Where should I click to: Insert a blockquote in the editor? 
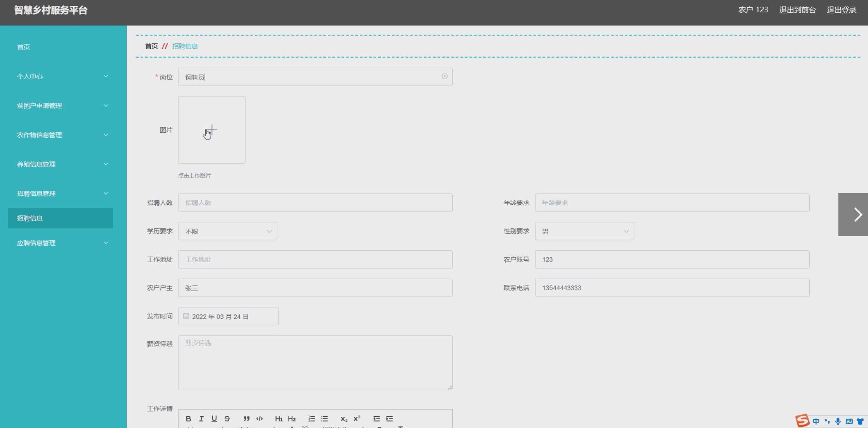246,419
